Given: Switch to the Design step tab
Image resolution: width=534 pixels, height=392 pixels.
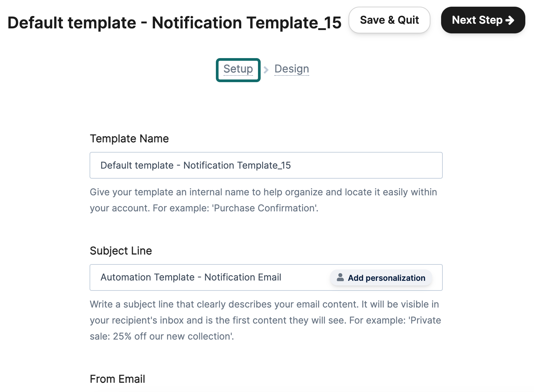Looking at the screenshot, I should (292, 69).
